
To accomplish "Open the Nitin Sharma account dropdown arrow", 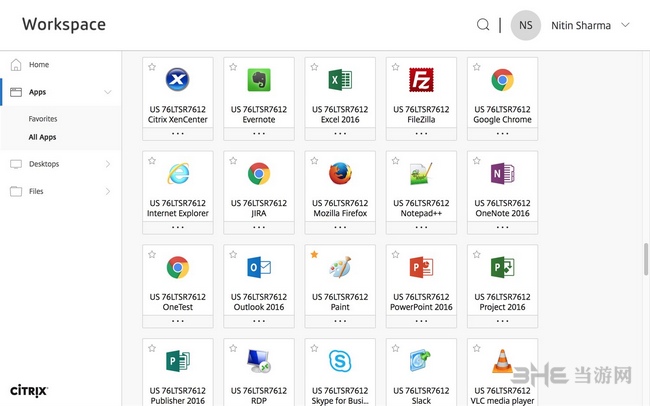I will pos(625,25).
